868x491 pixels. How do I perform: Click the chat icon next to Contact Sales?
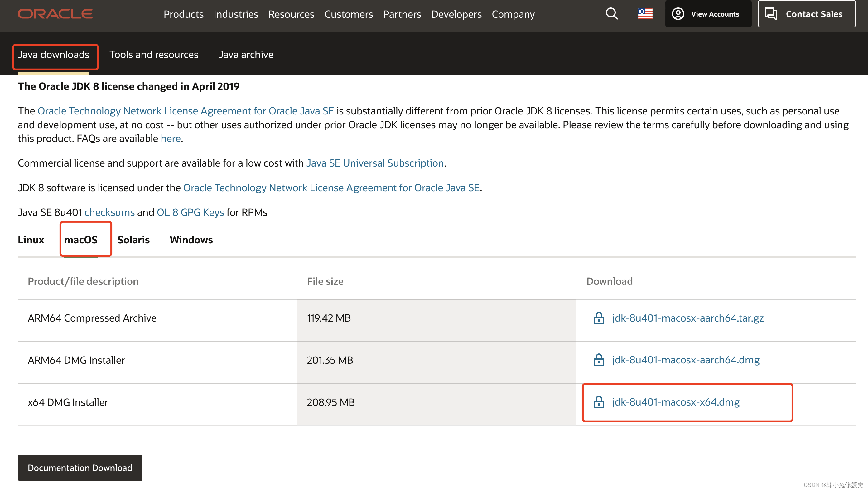coord(772,14)
